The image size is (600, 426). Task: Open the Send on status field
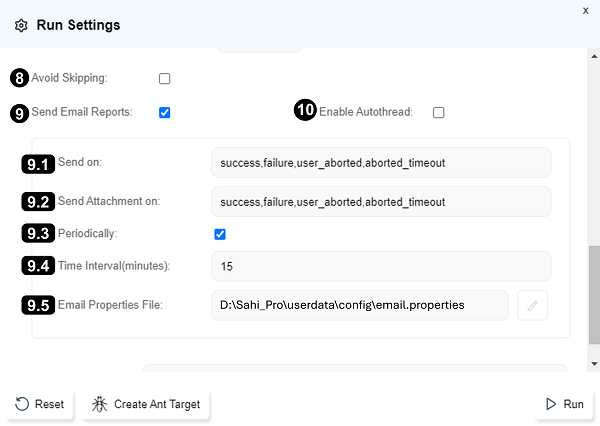tap(380, 162)
